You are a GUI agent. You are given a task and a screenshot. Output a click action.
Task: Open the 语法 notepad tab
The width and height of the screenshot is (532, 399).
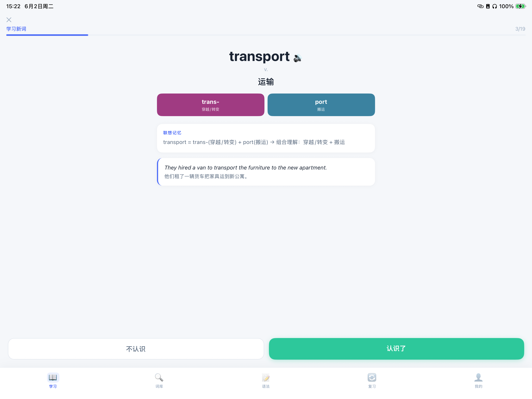click(x=266, y=380)
